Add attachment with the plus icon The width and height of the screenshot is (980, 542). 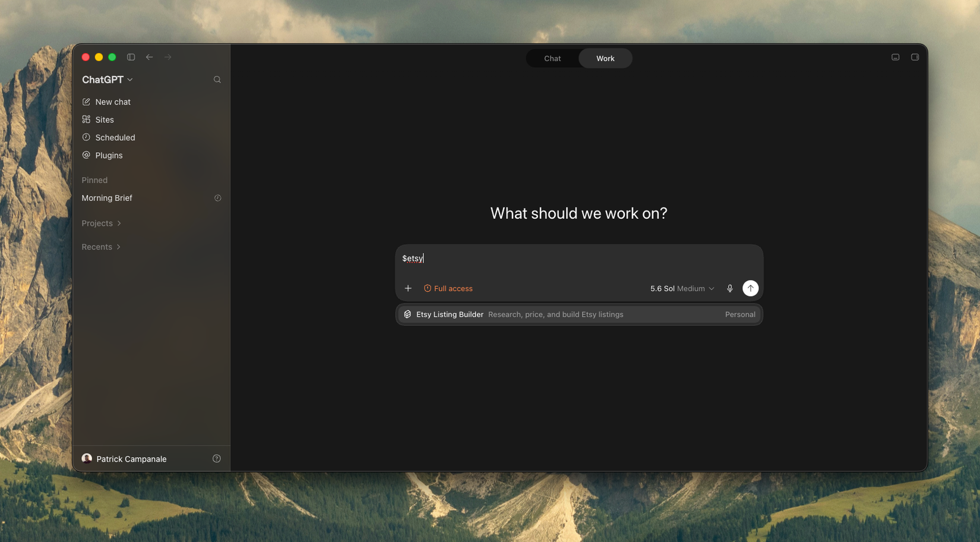click(408, 288)
